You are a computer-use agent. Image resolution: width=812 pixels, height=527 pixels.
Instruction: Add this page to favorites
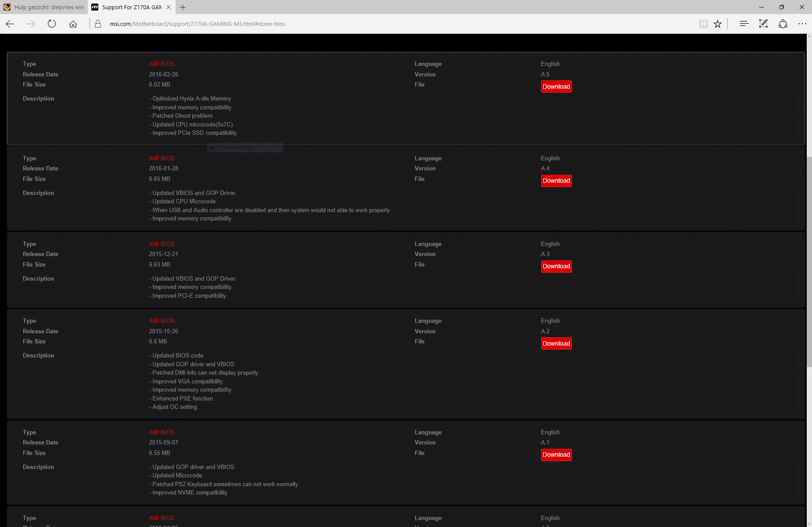[718, 24]
